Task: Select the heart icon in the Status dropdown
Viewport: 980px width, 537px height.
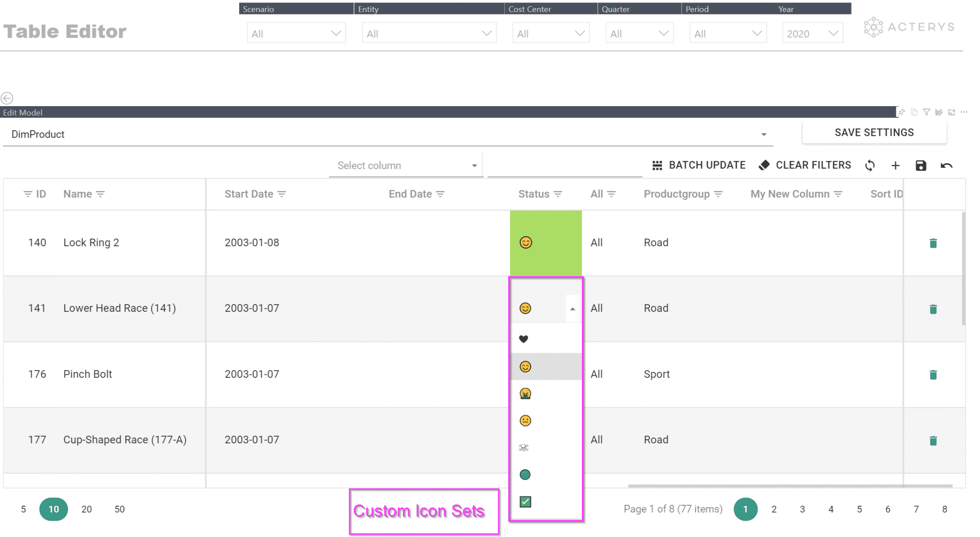Action: coord(524,338)
